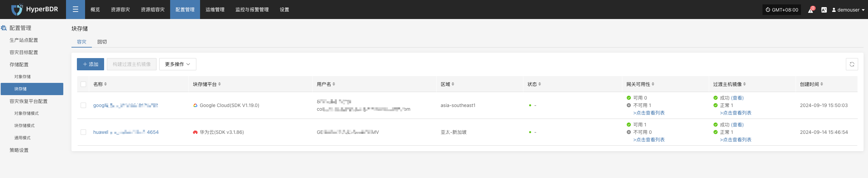This screenshot has height=178, width=868.
Task: Open the huawei storage name link
Action: 126,132
